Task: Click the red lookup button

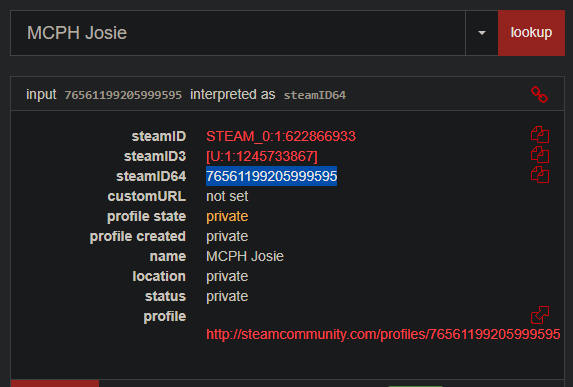Action: click(x=531, y=33)
